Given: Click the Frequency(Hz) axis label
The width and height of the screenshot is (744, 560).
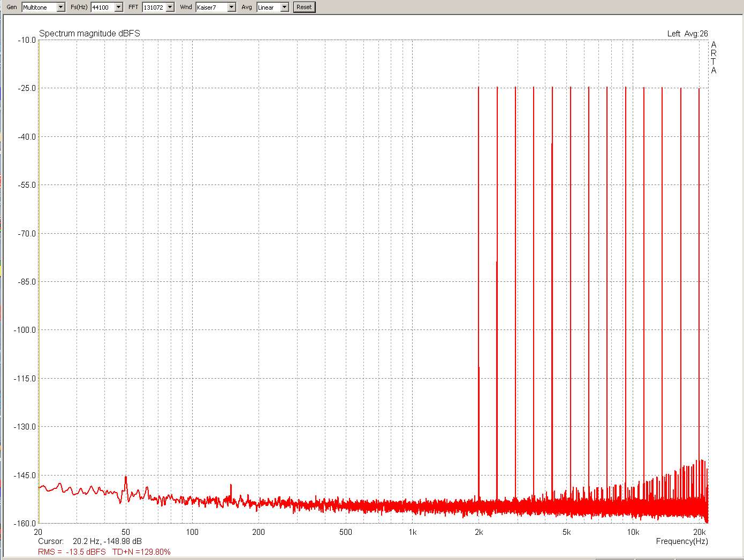Looking at the screenshot, I should (x=682, y=541).
